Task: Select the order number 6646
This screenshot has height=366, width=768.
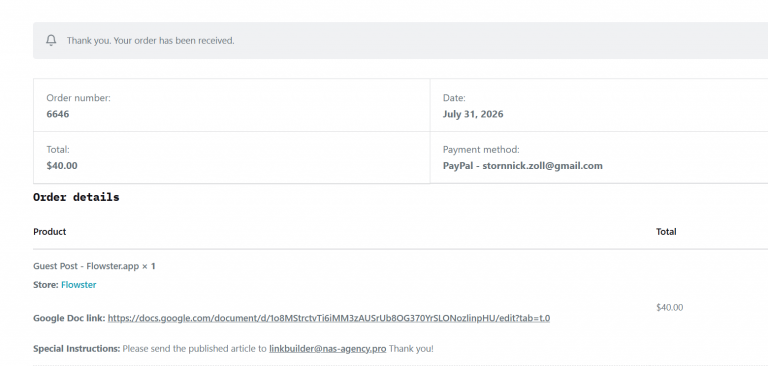Action: click(x=58, y=114)
